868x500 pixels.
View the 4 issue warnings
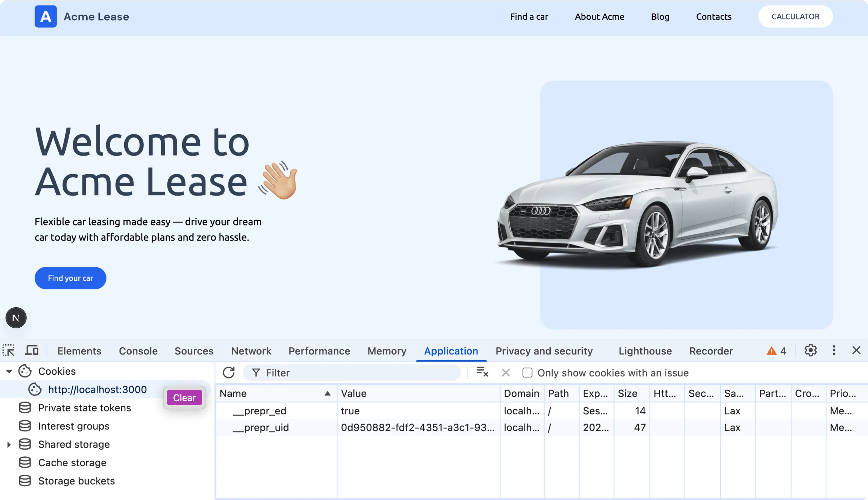[x=776, y=351]
